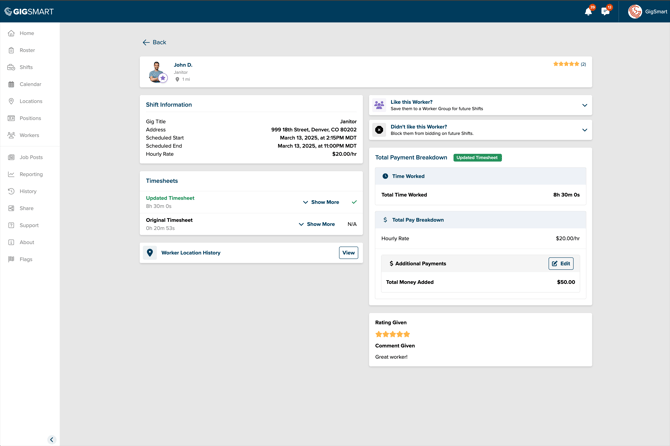Click the Updated Timesheet green badge
The image size is (670, 446).
(x=477, y=158)
